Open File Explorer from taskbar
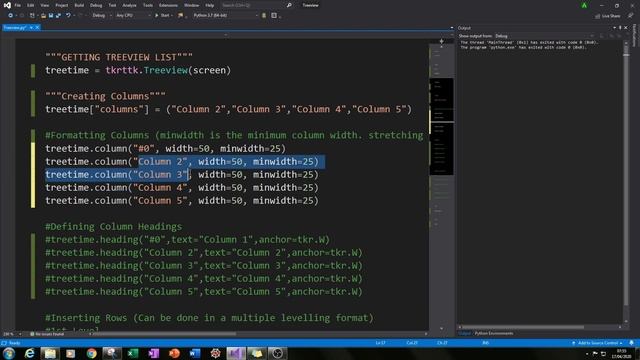 click(50, 353)
